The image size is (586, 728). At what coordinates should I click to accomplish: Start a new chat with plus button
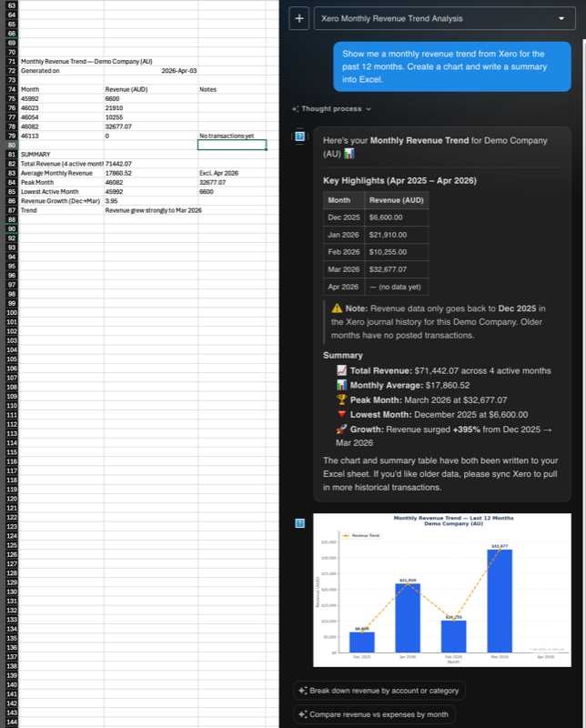coord(299,18)
